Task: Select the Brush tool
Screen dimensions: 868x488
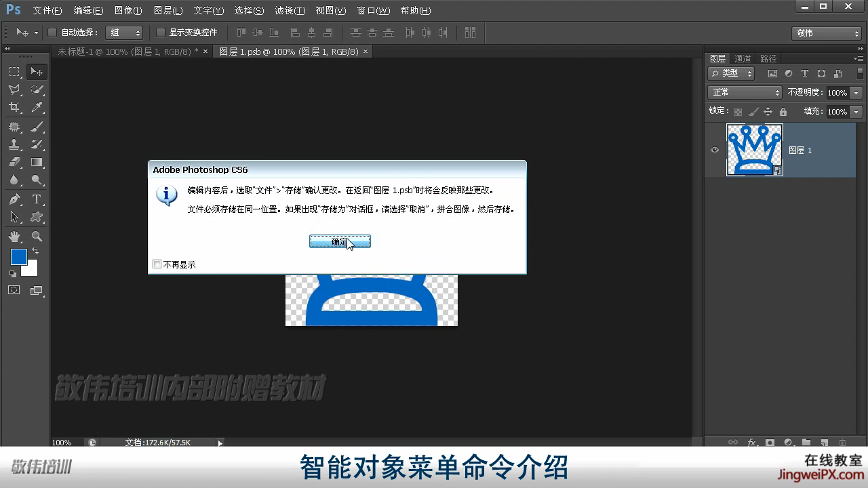Action: pos(37,127)
